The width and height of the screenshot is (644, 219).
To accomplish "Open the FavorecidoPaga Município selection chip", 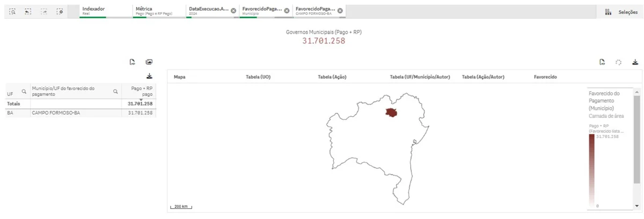I will [261, 11].
